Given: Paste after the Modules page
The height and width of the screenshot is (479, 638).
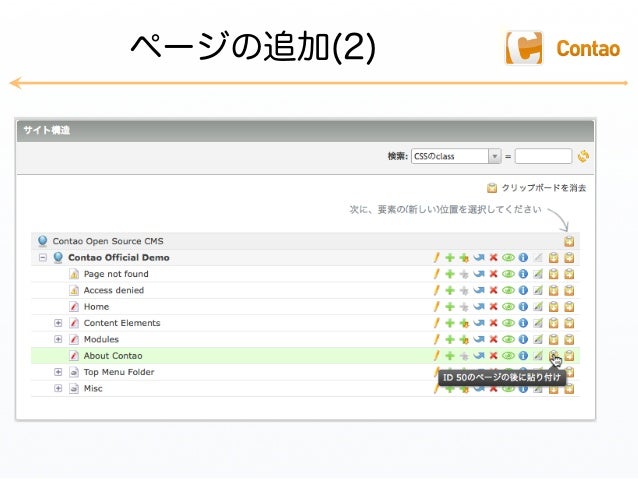Looking at the screenshot, I should point(553,339).
